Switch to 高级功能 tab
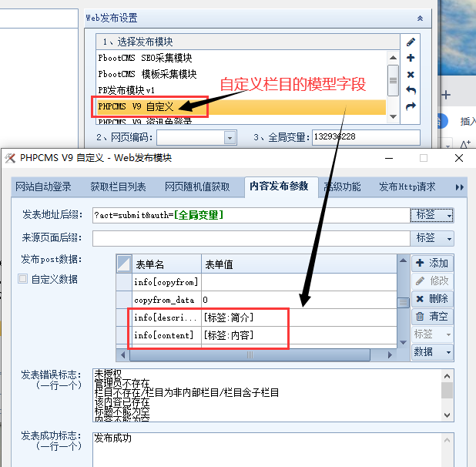The height and width of the screenshot is (467, 476). pyautogui.click(x=342, y=186)
